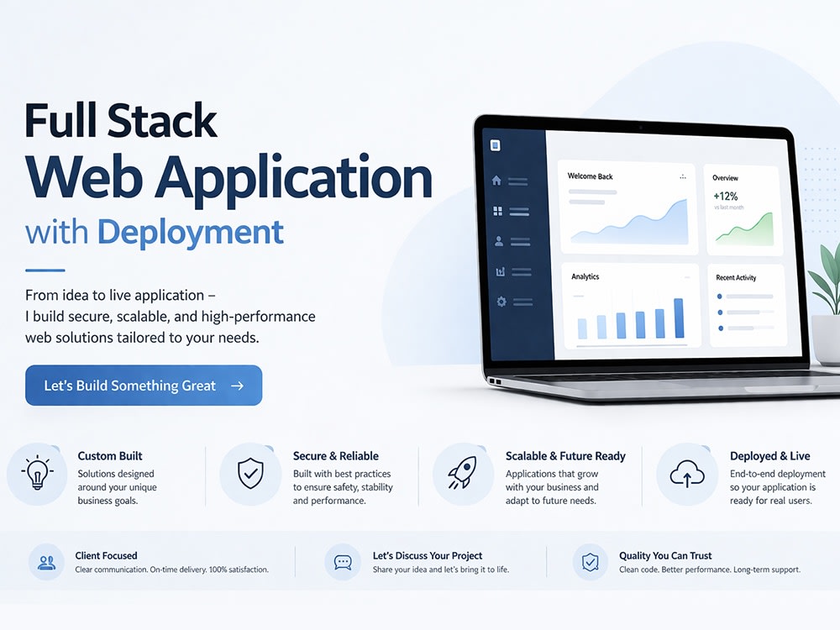Click the 'with Deployment' heading text

pyautogui.click(x=155, y=233)
